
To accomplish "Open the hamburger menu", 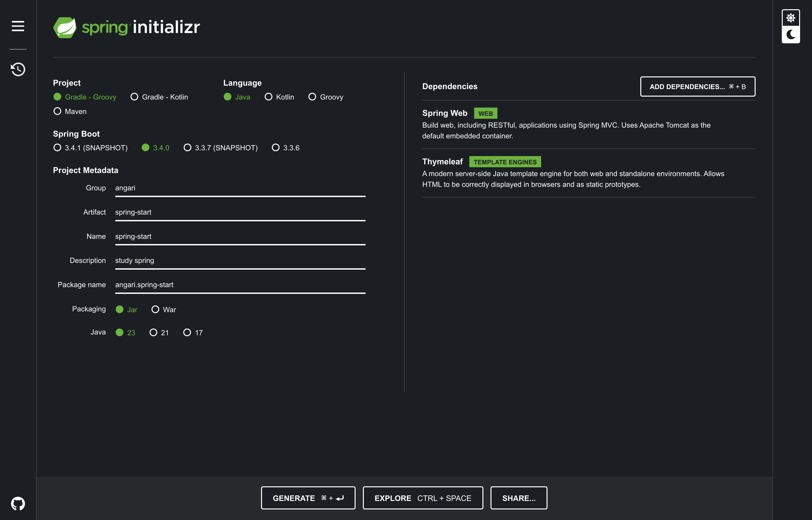I will pos(18,26).
